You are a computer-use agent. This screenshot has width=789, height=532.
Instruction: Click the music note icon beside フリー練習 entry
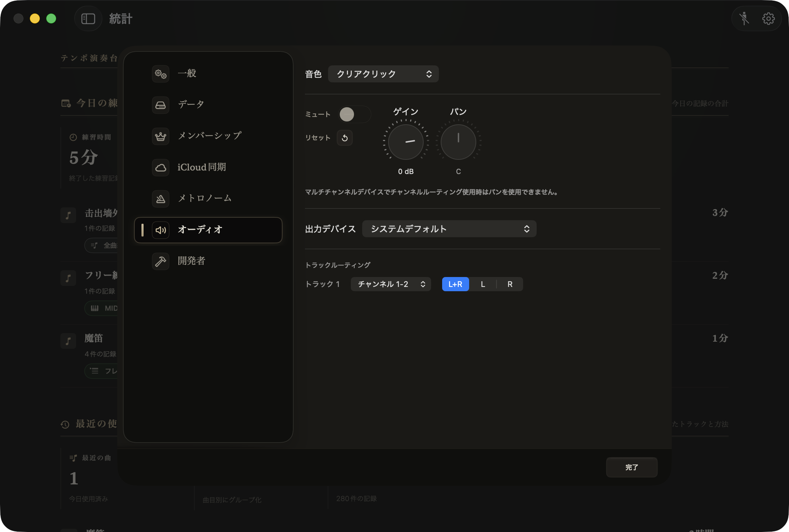68,278
